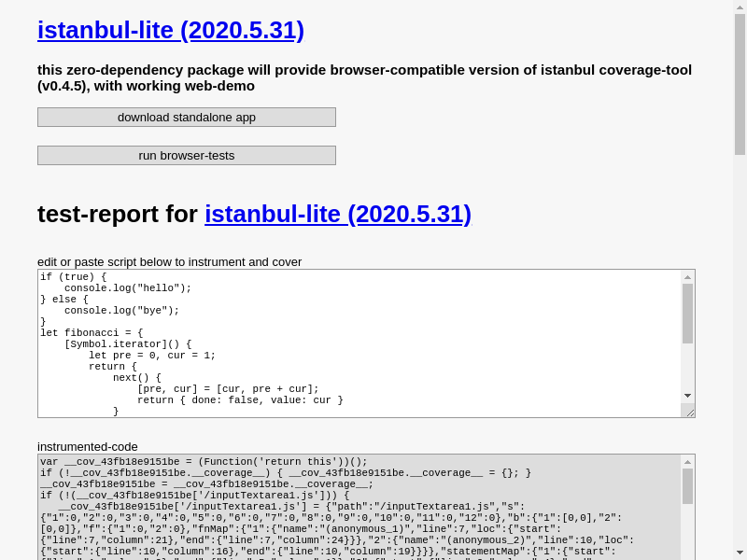
Task: Open the istanbul-lite link in the test-report heading
Action: point(338,214)
